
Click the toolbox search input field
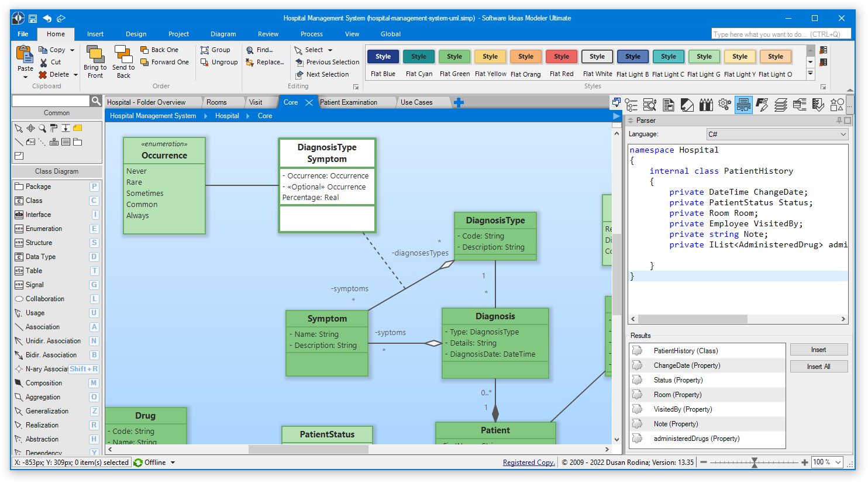point(51,101)
